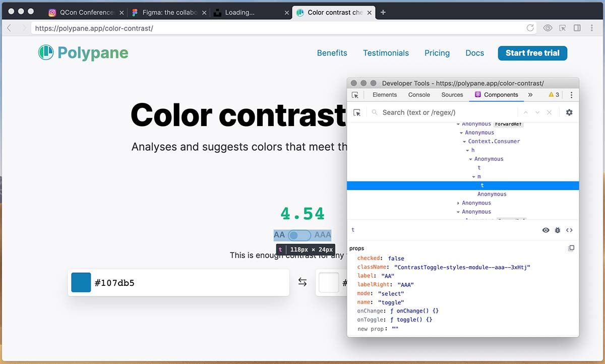Collapse the Anonymous node under h
605x364 pixels.
click(x=471, y=159)
